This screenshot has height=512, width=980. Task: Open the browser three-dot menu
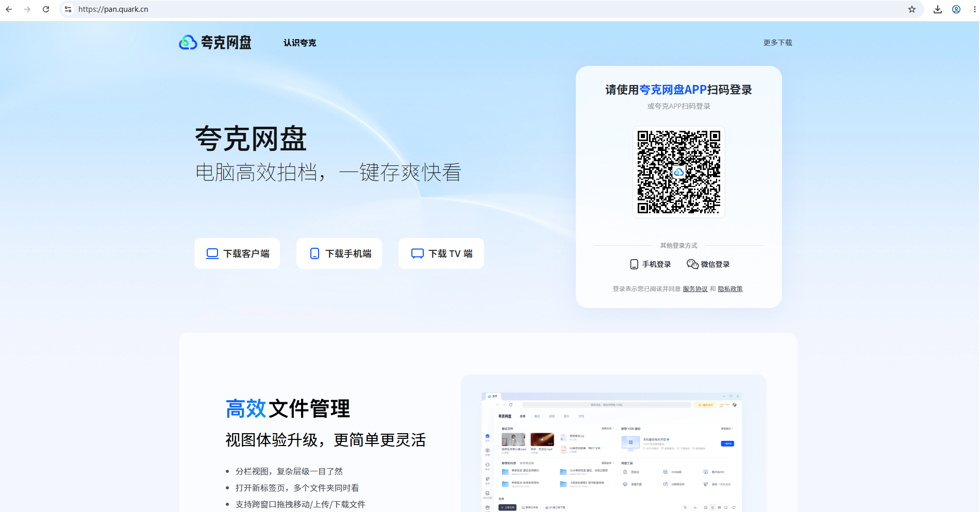[x=974, y=9]
